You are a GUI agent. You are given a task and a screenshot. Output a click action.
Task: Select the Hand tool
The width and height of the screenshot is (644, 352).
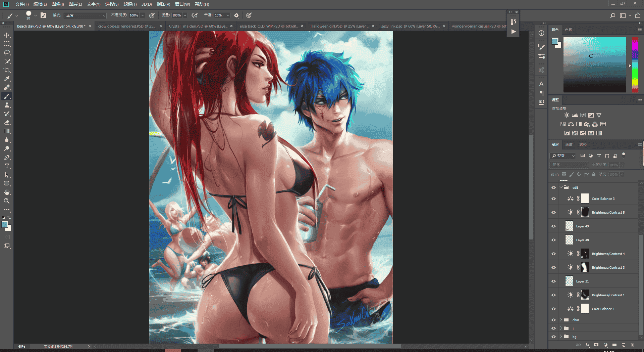(7, 192)
